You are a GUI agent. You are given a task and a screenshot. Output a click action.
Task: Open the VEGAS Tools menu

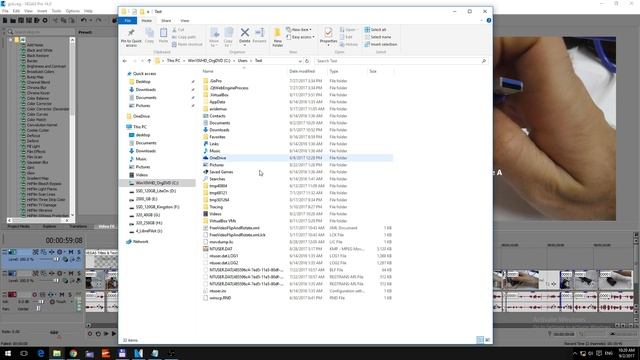(56, 11)
